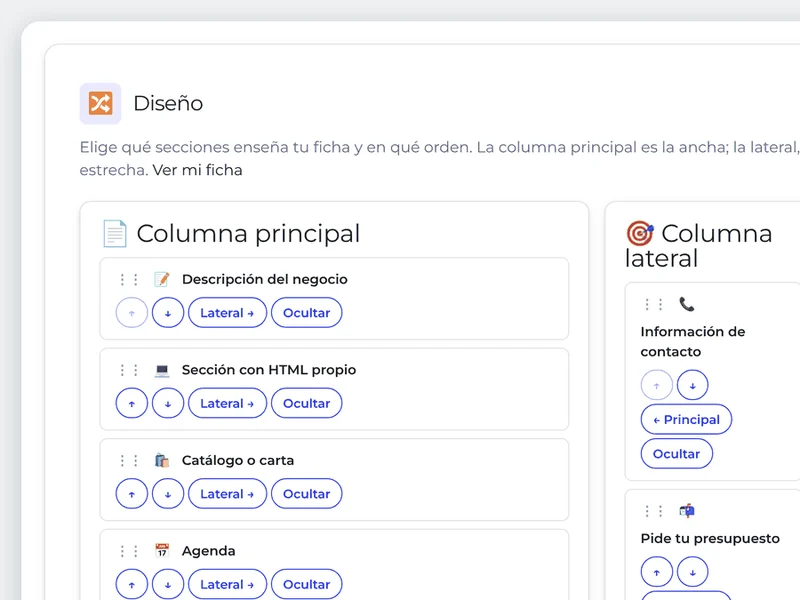Image resolution: width=800 pixels, height=600 pixels.
Task: Move 'Descripción del negocio' down
Action: 168,313
